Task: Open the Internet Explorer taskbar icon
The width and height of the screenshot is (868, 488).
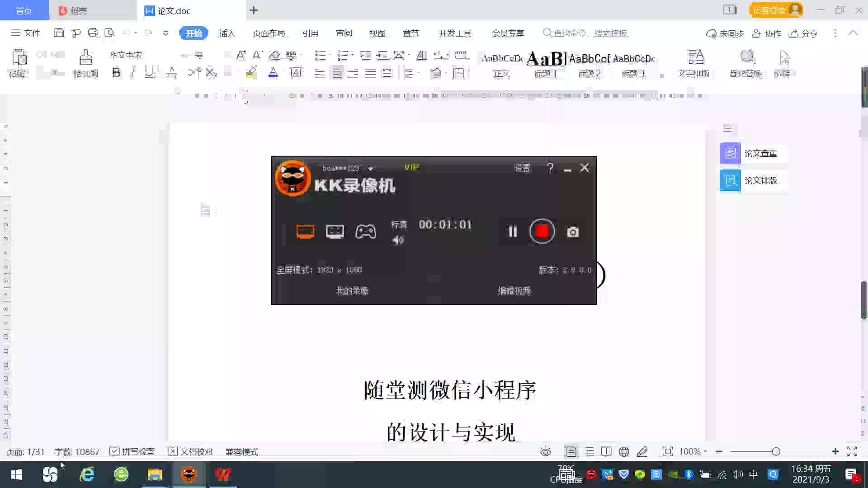Action: tap(87, 474)
